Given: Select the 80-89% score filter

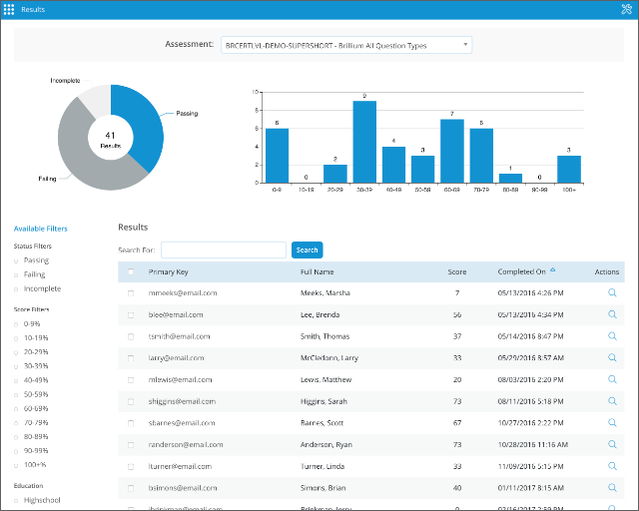Looking at the screenshot, I should pos(16,438).
